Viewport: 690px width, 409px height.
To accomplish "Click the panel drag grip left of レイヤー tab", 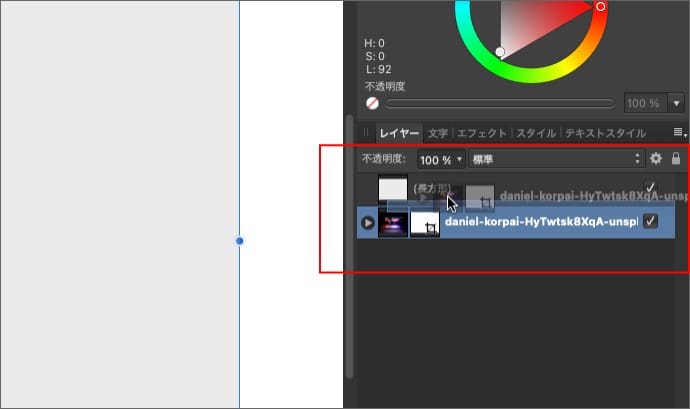I will point(366,133).
